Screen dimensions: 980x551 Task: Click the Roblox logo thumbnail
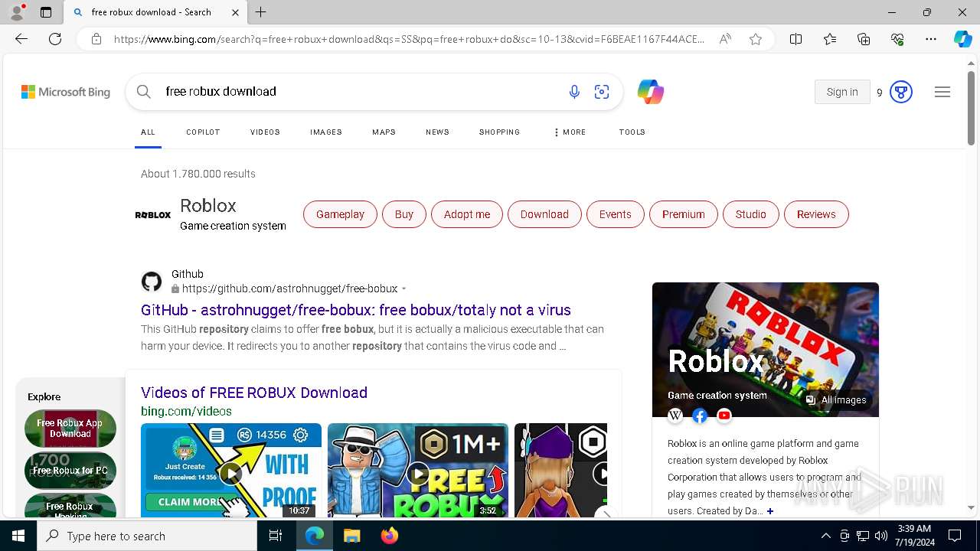(x=153, y=215)
